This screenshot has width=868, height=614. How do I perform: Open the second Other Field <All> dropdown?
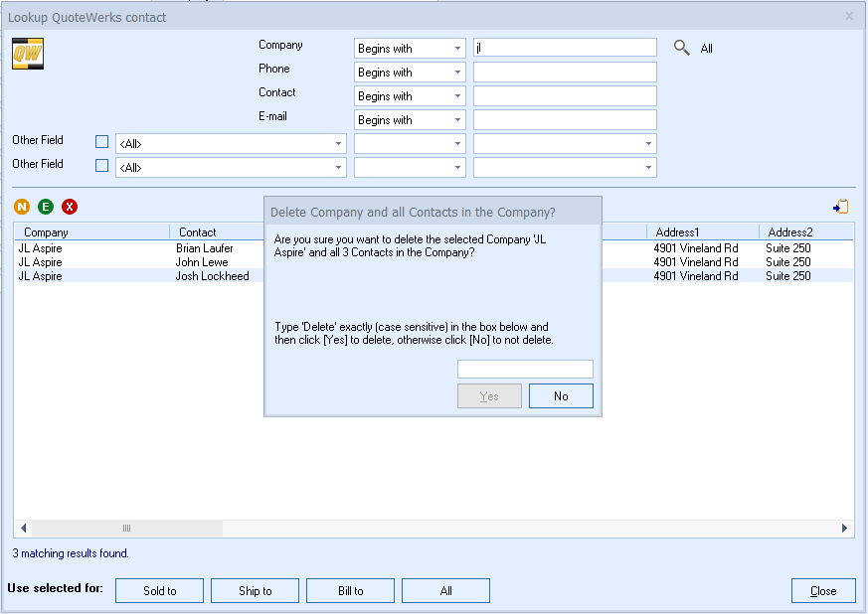pyautogui.click(x=231, y=167)
